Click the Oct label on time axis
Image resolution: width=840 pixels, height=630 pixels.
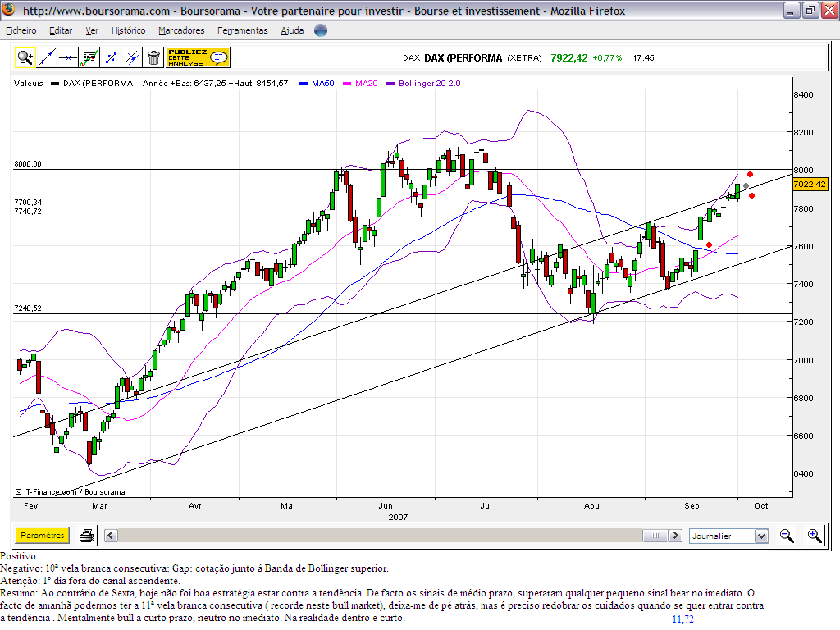click(x=760, y=505)
